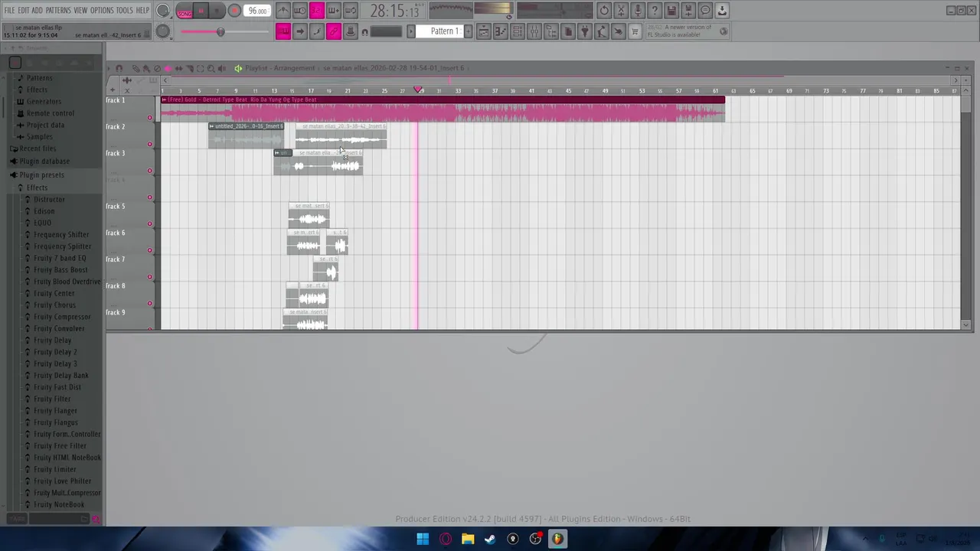Image resolution: width=980 pixels, height=551 pixels.
Task: Open the piano roll view icon
Action: (x=501, y=31)
